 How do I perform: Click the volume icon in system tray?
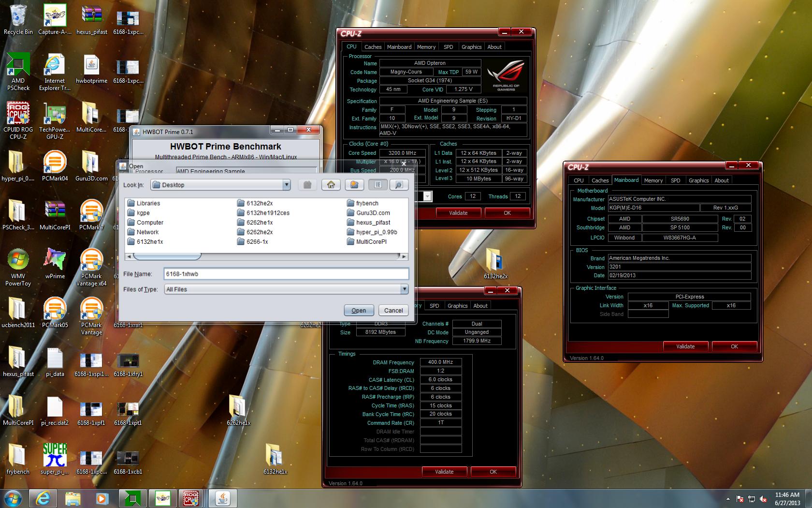click(763, 499)
